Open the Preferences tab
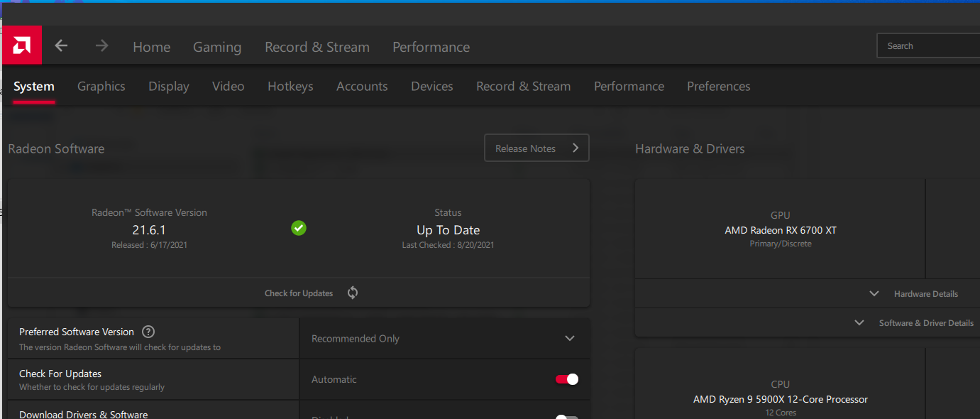The height and width of the screenshot is (419, 980). click(718, 87)
